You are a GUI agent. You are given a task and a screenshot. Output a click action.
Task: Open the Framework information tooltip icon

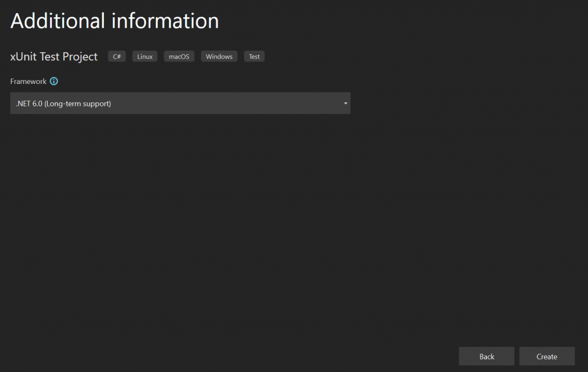(53, 81)
